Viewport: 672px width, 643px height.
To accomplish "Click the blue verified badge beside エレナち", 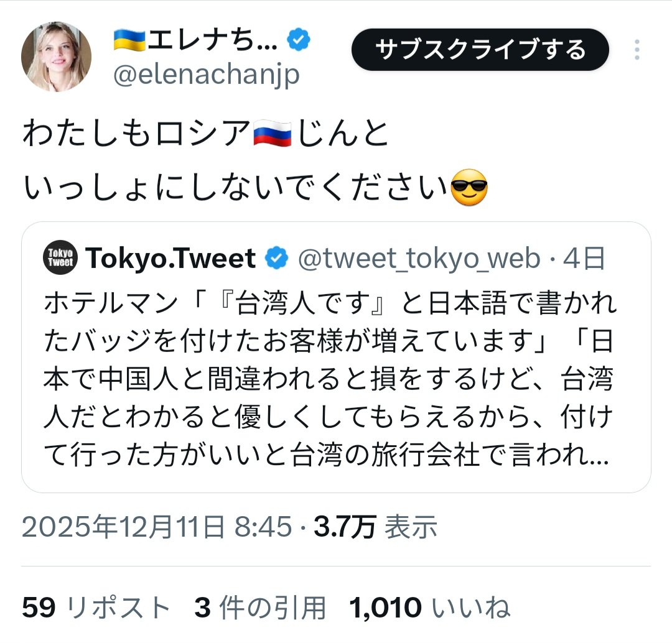I will 299,41.
